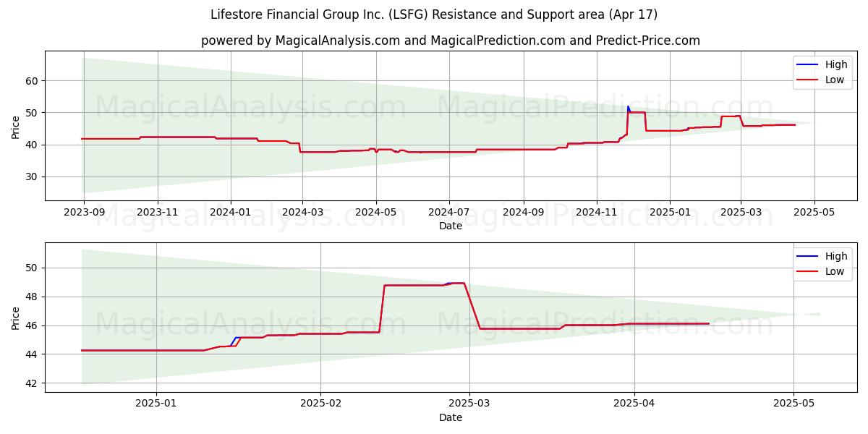Click the '2024-09' tick label on top chart
868x434 pixels.
tap(524, 213)
